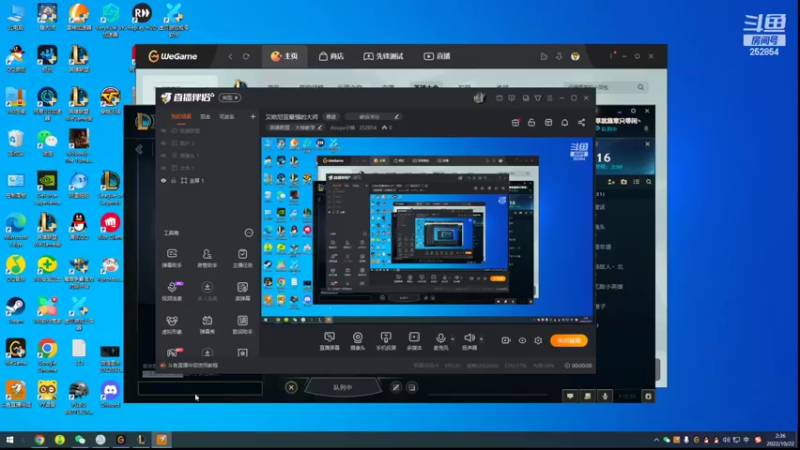Add a new scene with plus icon
The width and height of the screenshot is (800, 450).
point(253,117)
